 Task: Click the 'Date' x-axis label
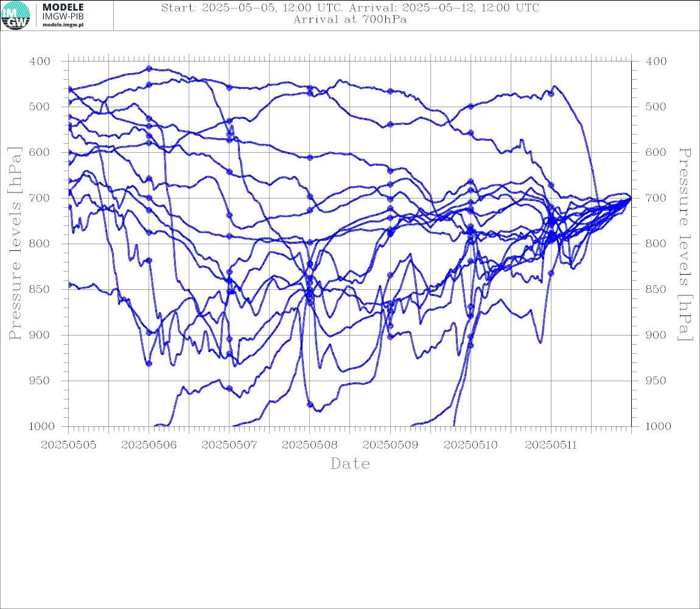click(x=350, y=464)
